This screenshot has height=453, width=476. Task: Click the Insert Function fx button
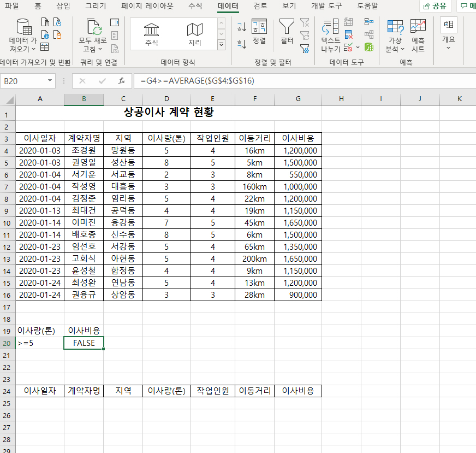click(121, 81)
